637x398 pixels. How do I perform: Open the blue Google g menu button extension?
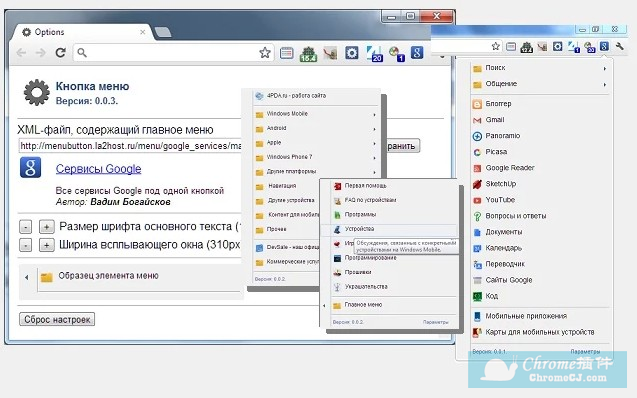(417, 52)
